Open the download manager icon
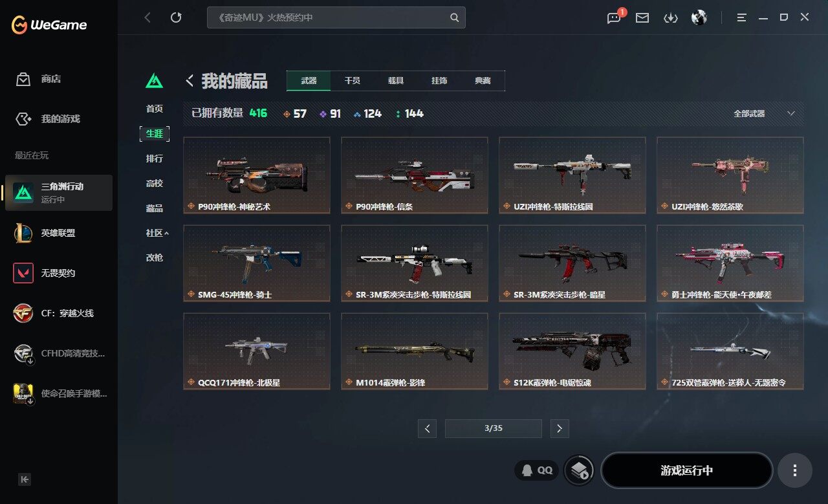The height and width of the screenshot is (504, 828). 671,18
